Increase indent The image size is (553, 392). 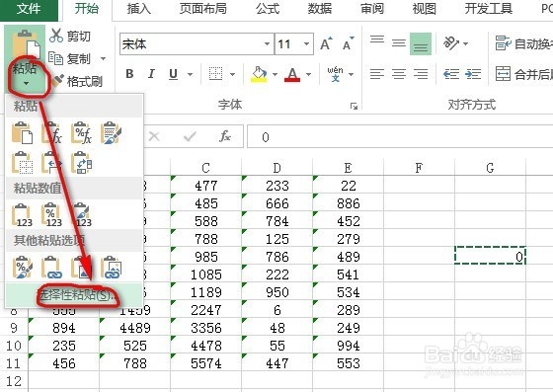(473, 74)
